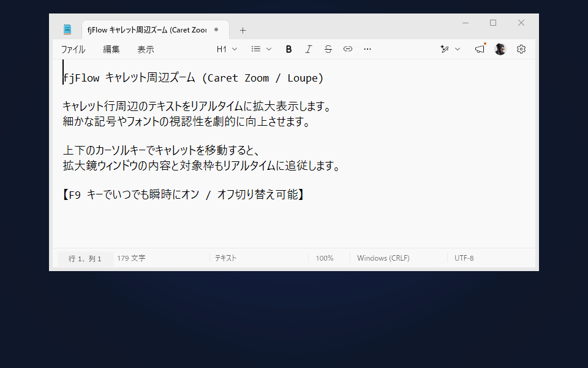The image size is (588, 368).
Task: Click the 行 1、列 1 position indicator
Action: [85, 259]
